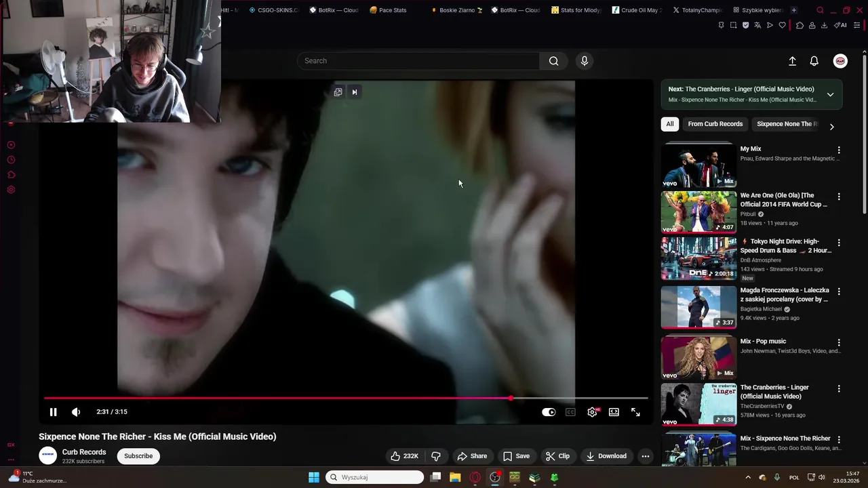This screenshot has height=488, width=868.
Task: Open the Curb Records channel name
Action: click(x=84, y=452)
